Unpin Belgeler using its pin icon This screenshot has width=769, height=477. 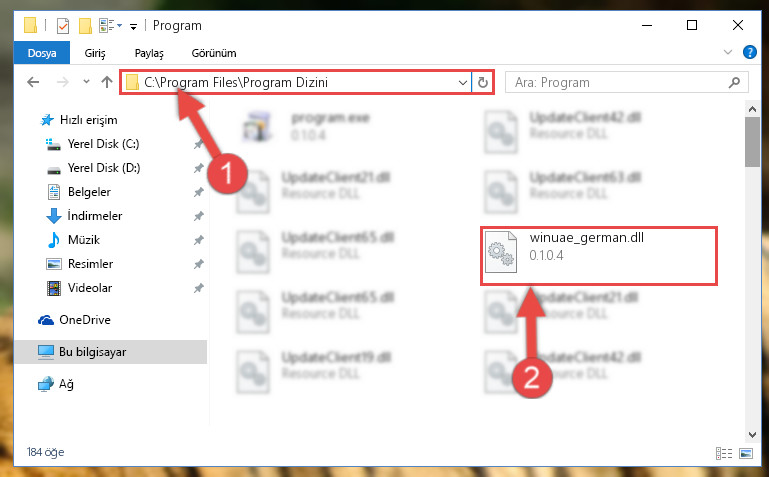[198, 192]
